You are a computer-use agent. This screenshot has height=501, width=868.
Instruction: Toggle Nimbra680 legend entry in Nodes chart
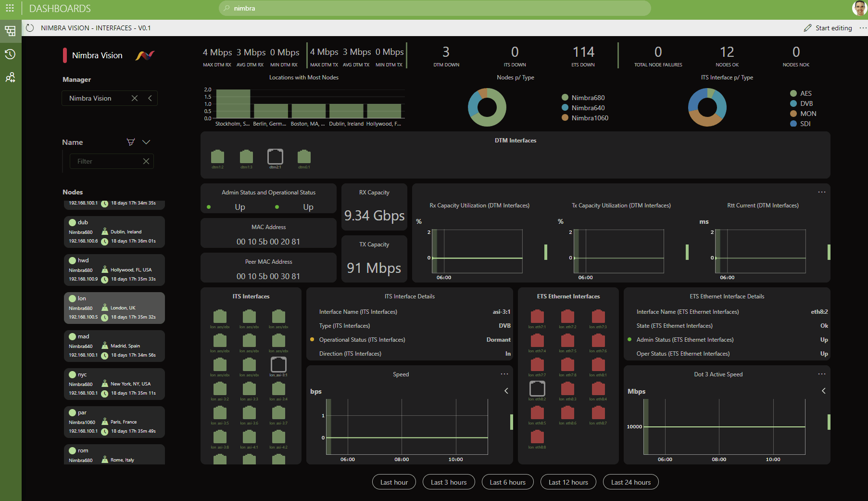[583, 98]
